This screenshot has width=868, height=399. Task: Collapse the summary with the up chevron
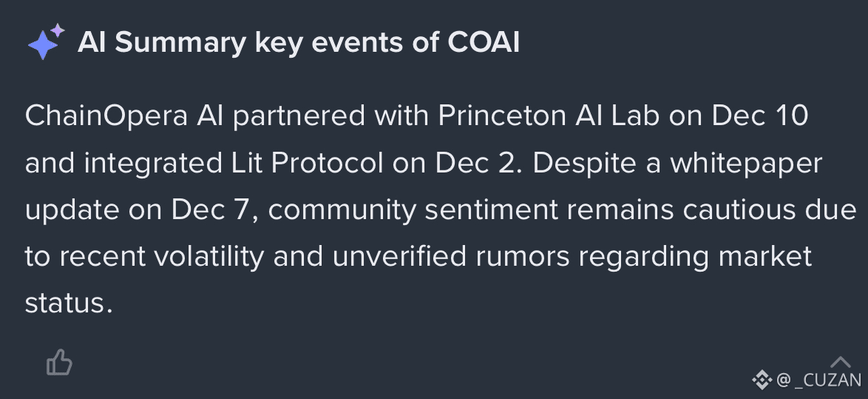click(841, 362)
